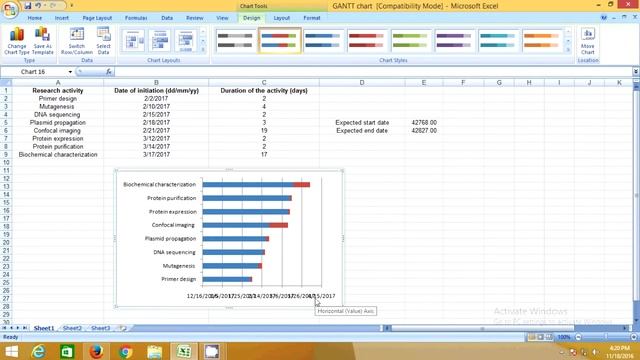
Task: Click Switch Row/Column
Action: [x=77, y=41]
